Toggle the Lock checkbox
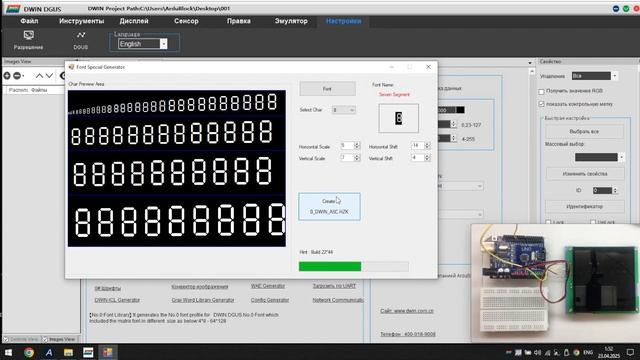 tap(548, 222)
